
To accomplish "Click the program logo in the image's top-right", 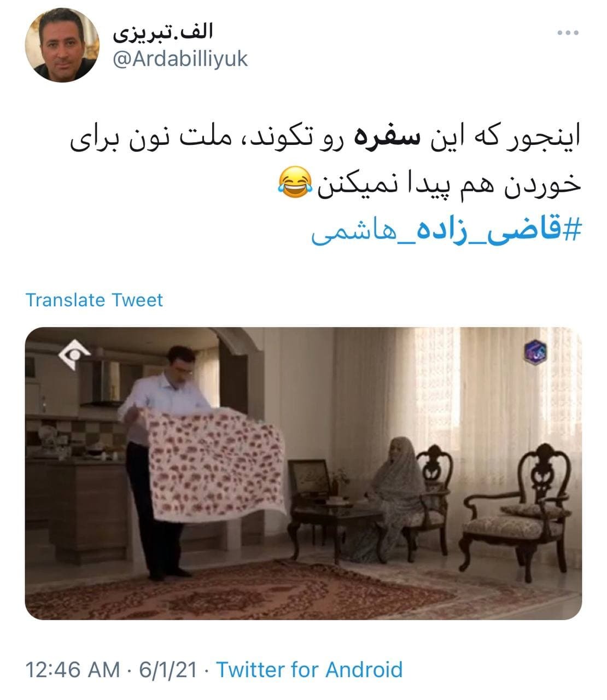I will (536, 351).
